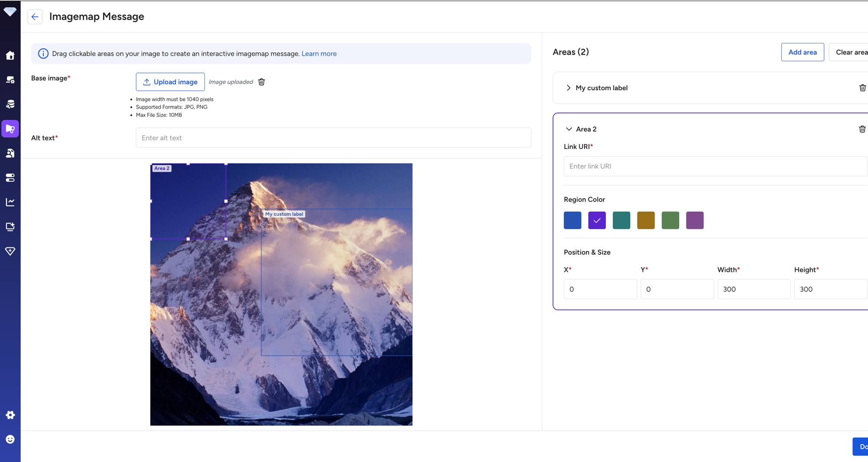This screenshot has width=868, height=462.
Task: Go to the home icon in sidebar
Action: 10,56
